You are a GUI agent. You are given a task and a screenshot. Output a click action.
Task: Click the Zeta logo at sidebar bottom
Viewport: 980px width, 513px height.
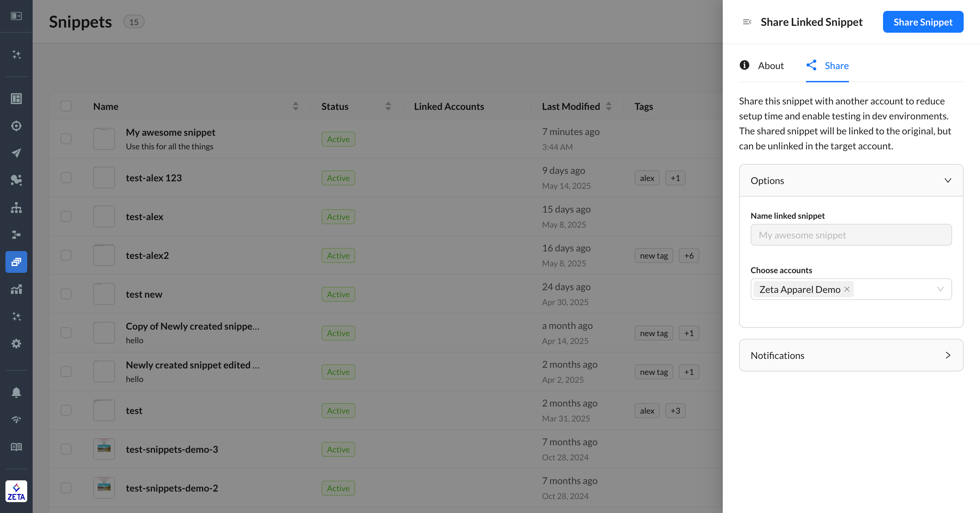16,491
